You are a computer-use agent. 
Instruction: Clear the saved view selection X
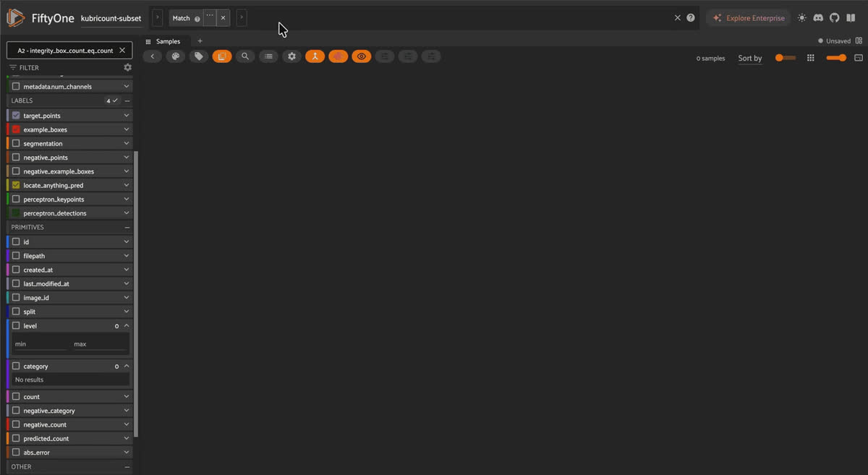pyautogui.click(x=122, y=51)
